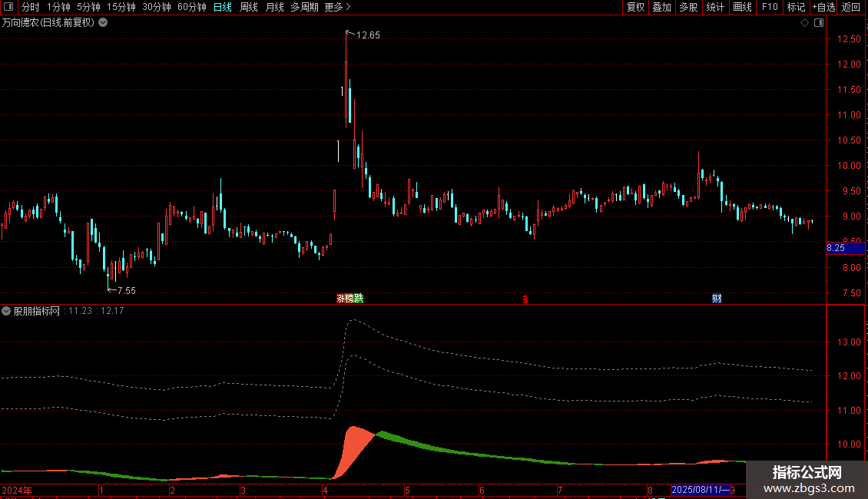Click the 12.65 high price label

(x=368, y=35)
